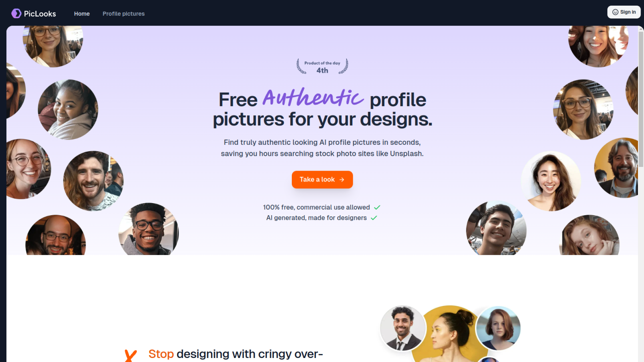Click the Product of the day badge
644x362 pixels.
point(322,66)
